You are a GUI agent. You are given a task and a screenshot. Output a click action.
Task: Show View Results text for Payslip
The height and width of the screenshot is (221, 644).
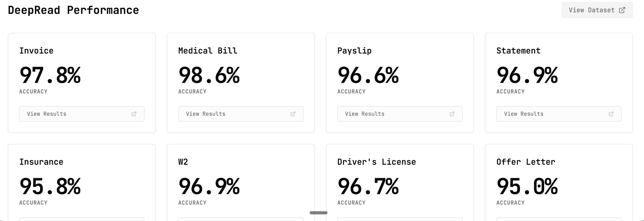[x=365, y=114]
